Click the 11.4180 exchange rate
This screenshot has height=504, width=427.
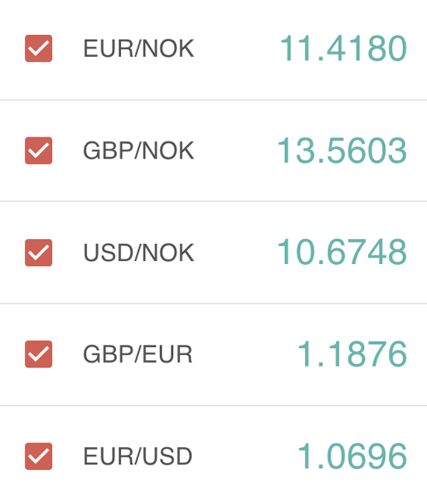(x=343, y=48)
